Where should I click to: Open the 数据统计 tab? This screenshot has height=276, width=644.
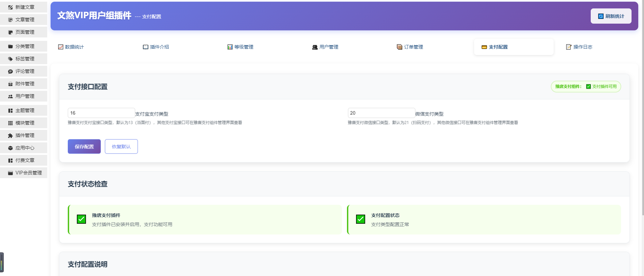pyautogui.click(x=71, y=47)
